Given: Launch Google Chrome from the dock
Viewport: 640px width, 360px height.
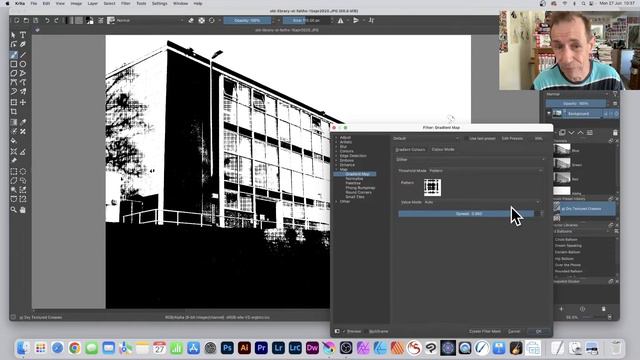Looking at the screenshot, I should (74, 348).
